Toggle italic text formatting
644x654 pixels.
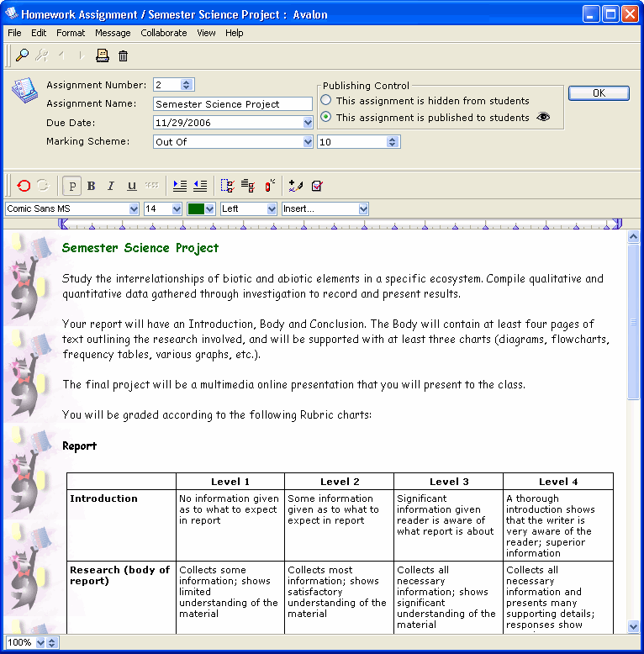tap(110, 186)
